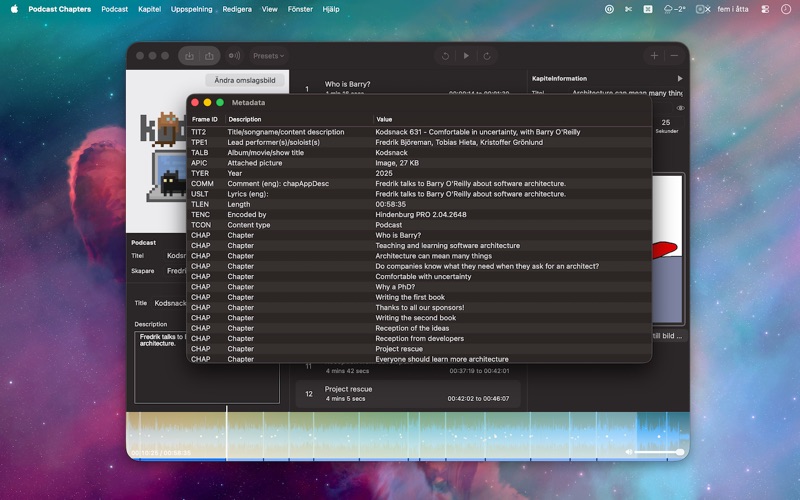Open the Kapitel menu
The height and width of the screenshot is (500, 800).
pyautogui.click(x=149, y=9)
